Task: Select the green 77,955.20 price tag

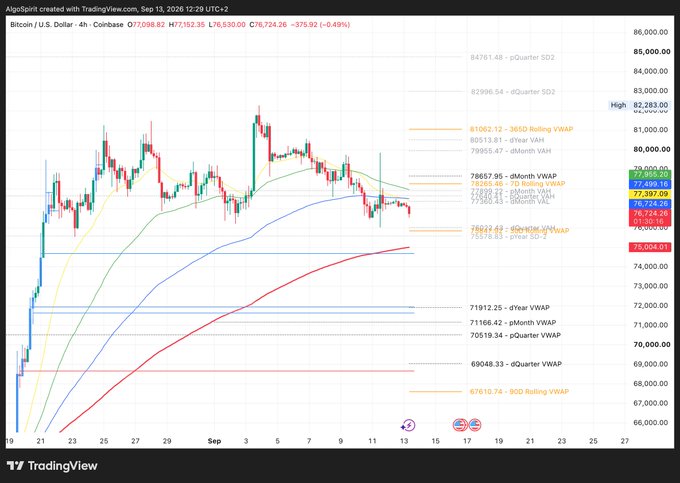Action: (650, 174)
